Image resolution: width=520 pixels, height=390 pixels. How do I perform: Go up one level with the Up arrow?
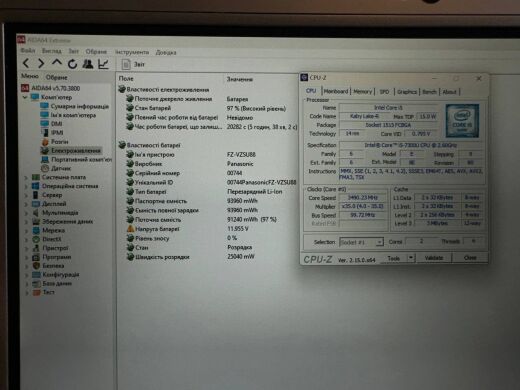[x=57, y=63]
